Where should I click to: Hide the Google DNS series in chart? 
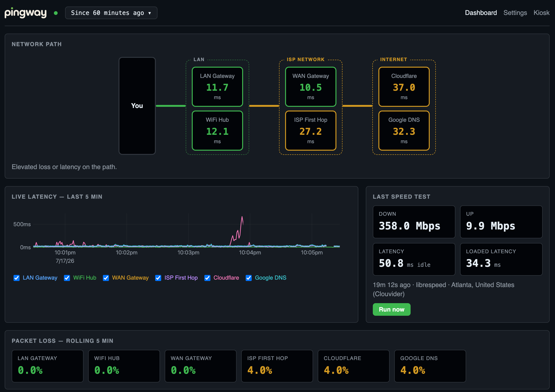click(248, 278)
